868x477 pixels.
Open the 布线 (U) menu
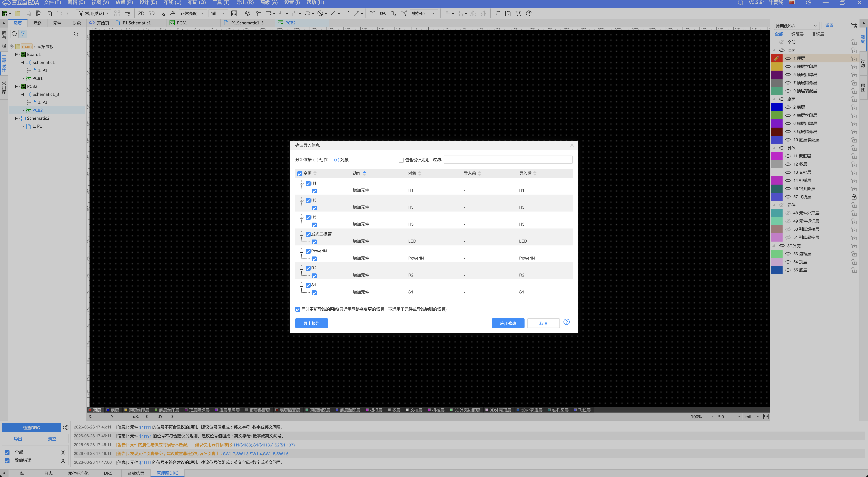click(x=173, y=3)
